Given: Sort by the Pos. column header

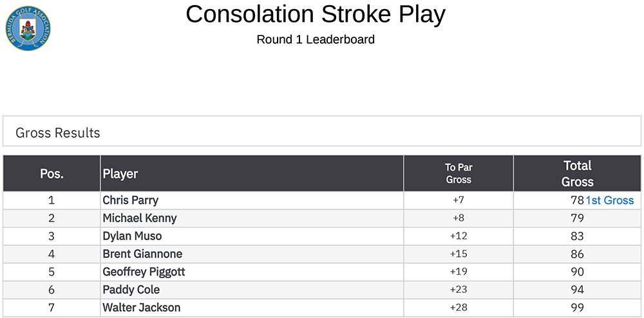Looking at the screenshot, I should tap(52, 174).
